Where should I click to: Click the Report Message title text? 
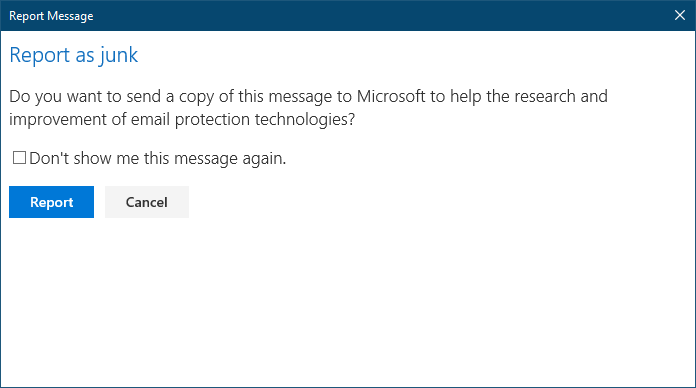tap(51, 16)
